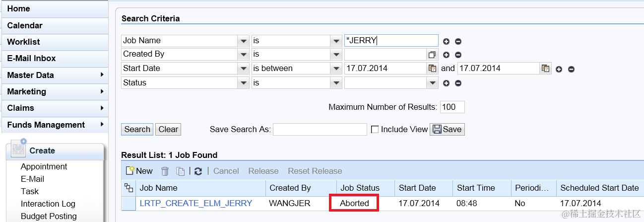Open calendar for second Start Date field
The image size is (644, 222).
pyautogui.click(x=546, y=69)
